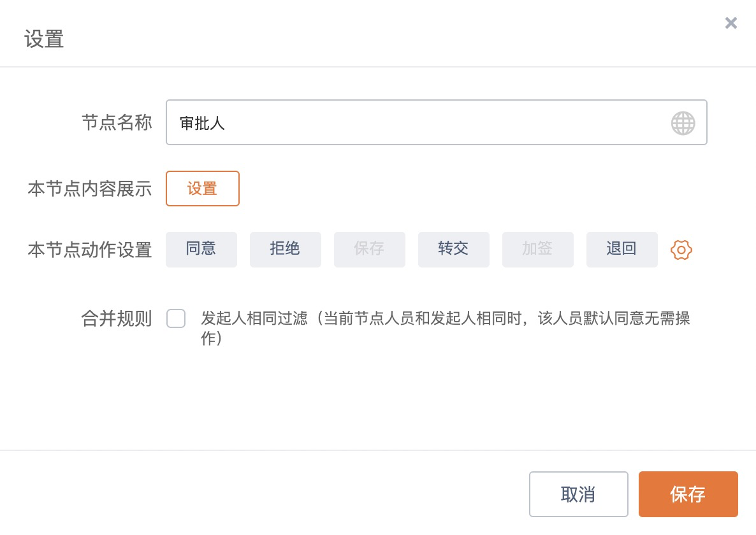Click the 本节点动作设置 label

[x=90, y=250]
